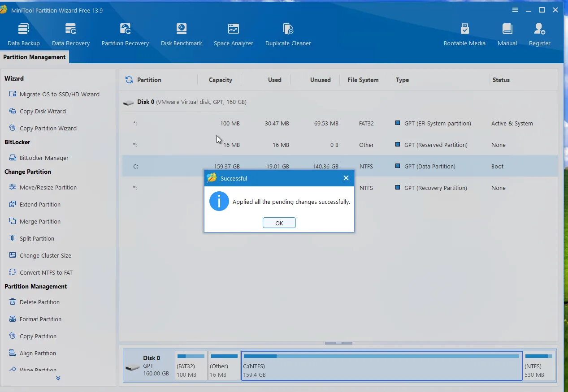Sort by Unused column header
Screen dimensions: 568x392
coord(320,80)
